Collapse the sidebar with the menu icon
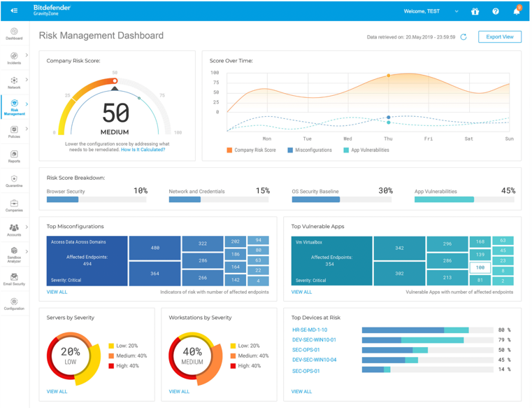 pyautogui.click(x=14, y=10)
